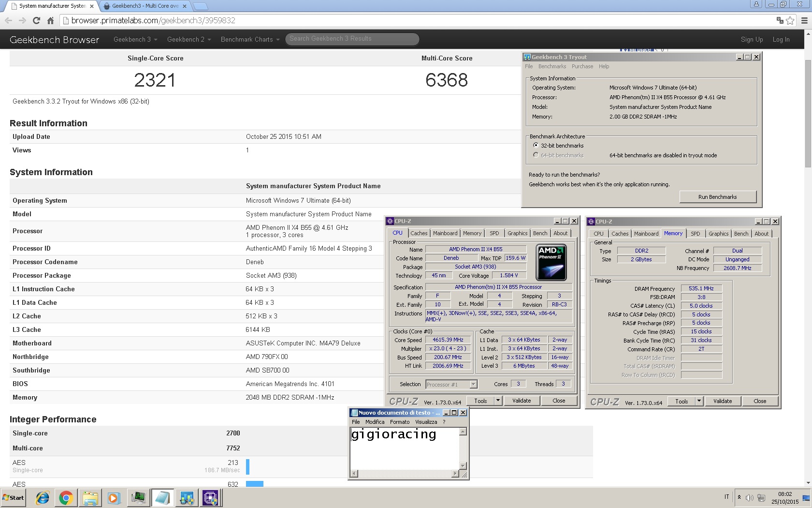Expand the Geekbench 2 navigation dropdown
Image resolution: width=812 pixels, height=508 pixels.
tap(189, 39)
